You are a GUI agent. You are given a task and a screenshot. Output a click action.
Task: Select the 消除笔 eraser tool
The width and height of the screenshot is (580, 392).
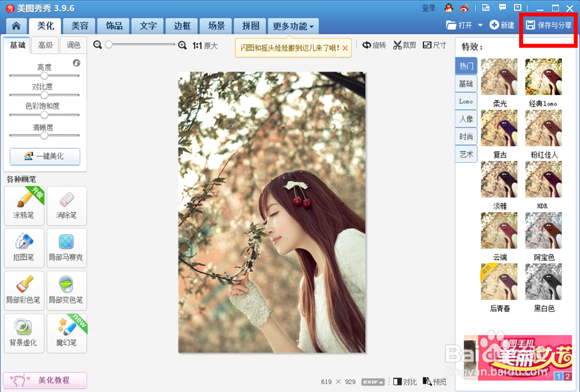tap(67, 206)
